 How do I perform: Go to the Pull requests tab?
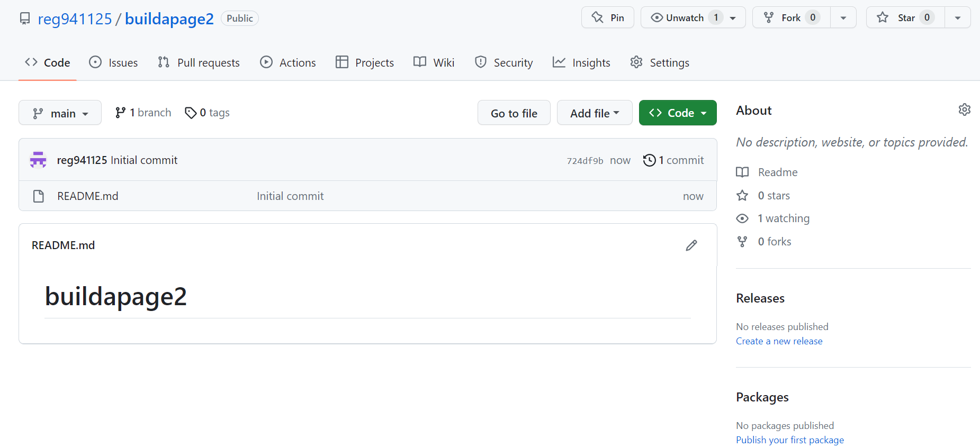[199, 62]
